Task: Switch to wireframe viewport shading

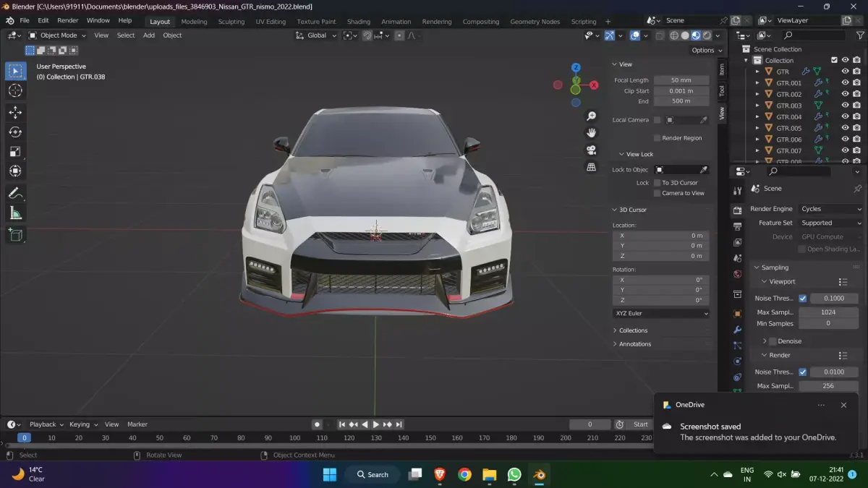Action: tap(674, 35)
